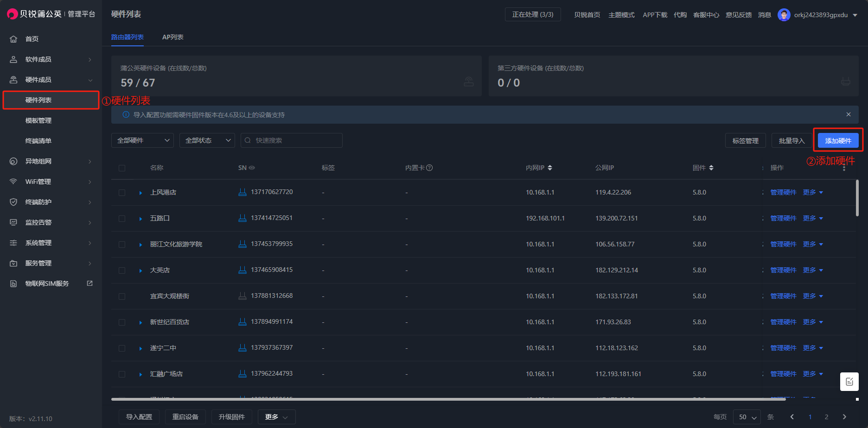Go to next page arrow

[x=844, y=417]
